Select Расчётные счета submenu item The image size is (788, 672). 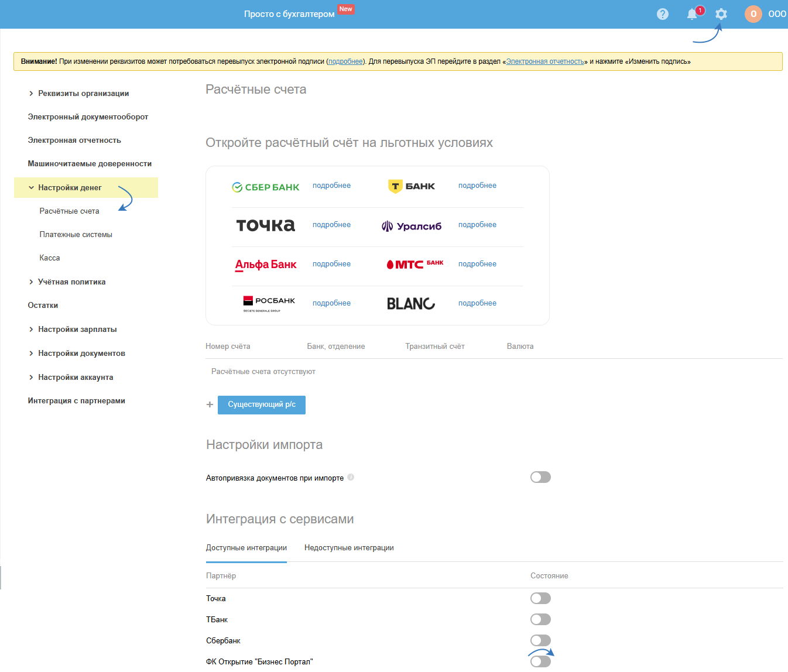tap(69, 211)
